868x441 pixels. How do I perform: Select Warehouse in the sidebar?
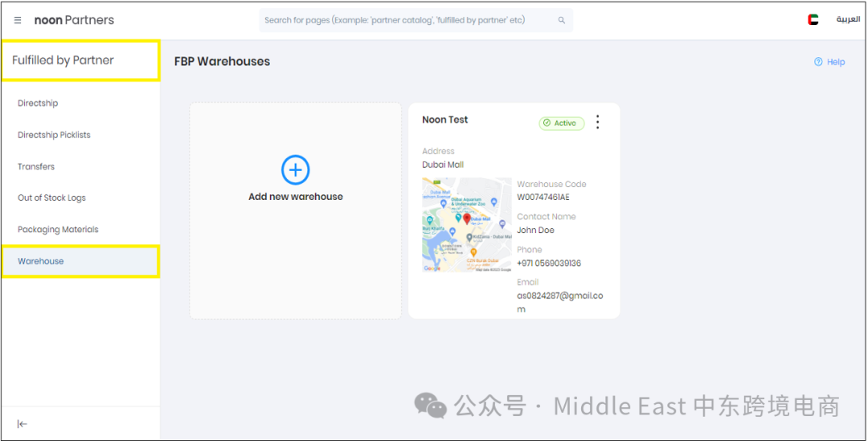tap(81, 261)
